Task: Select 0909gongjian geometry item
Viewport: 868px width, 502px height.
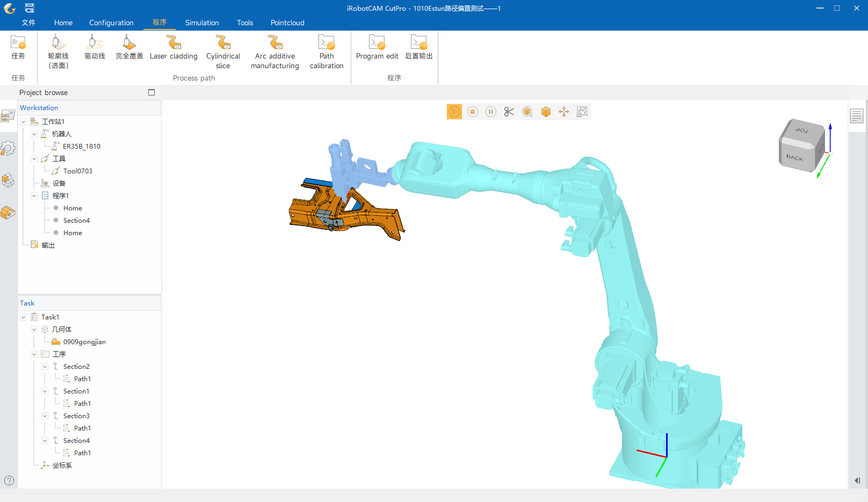Action: (x=84, y=342)
